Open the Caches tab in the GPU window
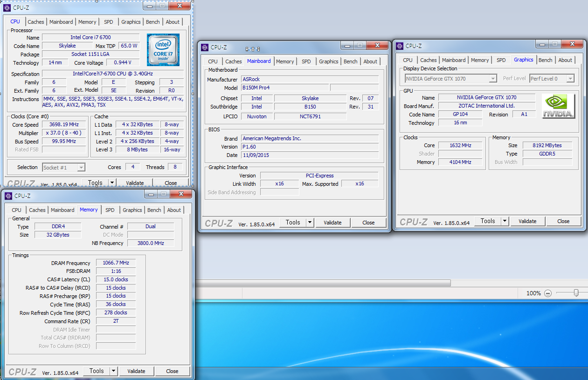Screen dimensions: 588x380 pyautogui.click(x=428, y=60)
